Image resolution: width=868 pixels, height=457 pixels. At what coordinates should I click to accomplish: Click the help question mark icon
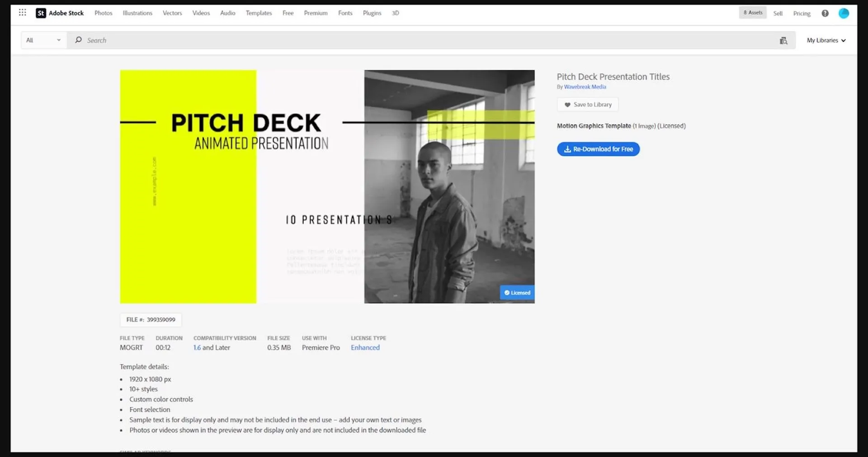[x=825, y=13]
